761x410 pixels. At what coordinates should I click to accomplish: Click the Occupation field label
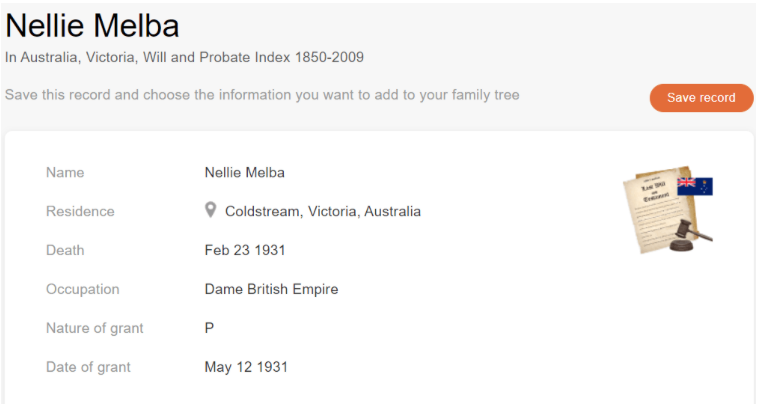pyautogui.click(x=82, y=289)
